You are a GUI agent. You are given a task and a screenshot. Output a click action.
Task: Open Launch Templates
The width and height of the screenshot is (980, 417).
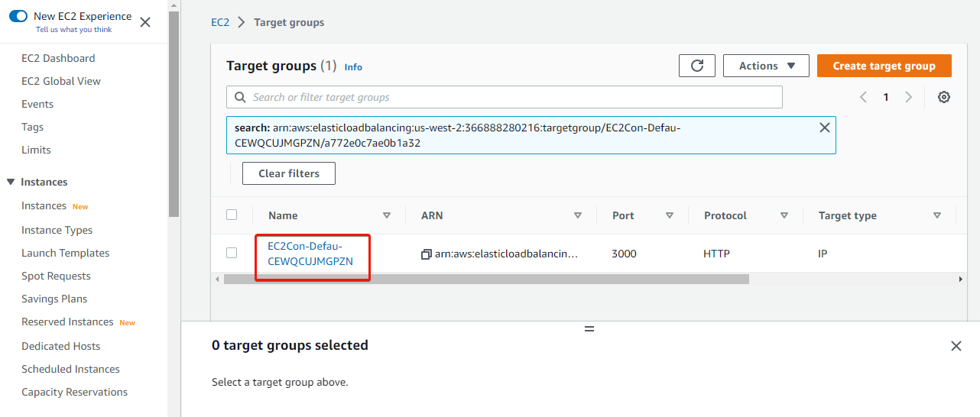click(x=66, y=253)
